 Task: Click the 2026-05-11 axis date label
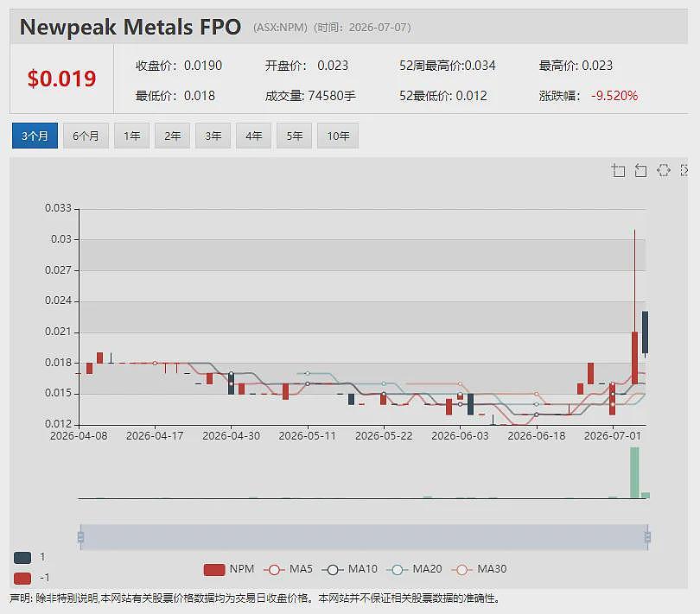(307, 436)
